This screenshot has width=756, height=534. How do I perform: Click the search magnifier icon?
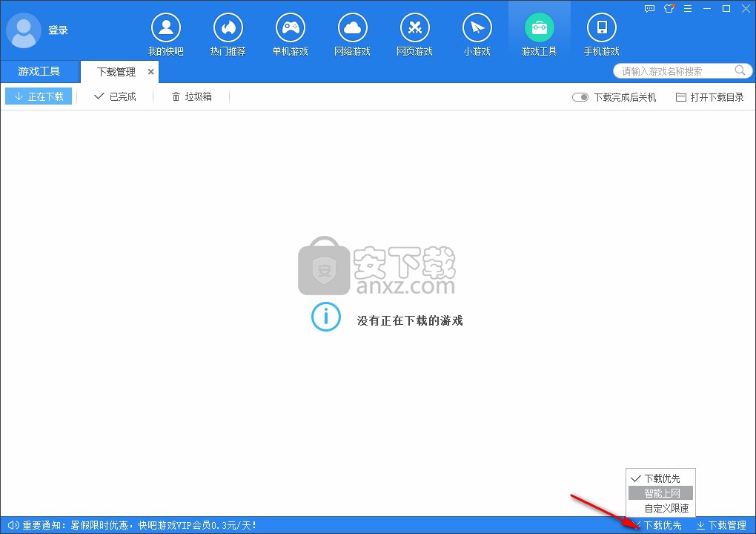[740, 70]
